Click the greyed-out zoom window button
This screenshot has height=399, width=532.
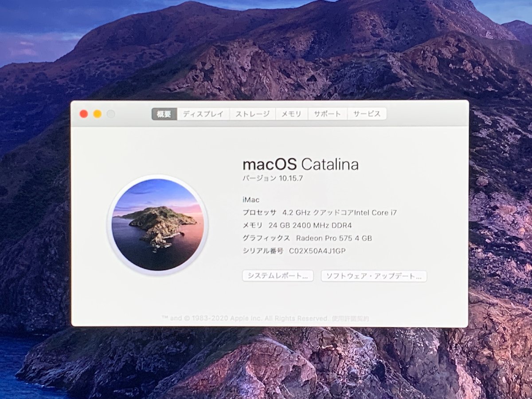[111, 114]
